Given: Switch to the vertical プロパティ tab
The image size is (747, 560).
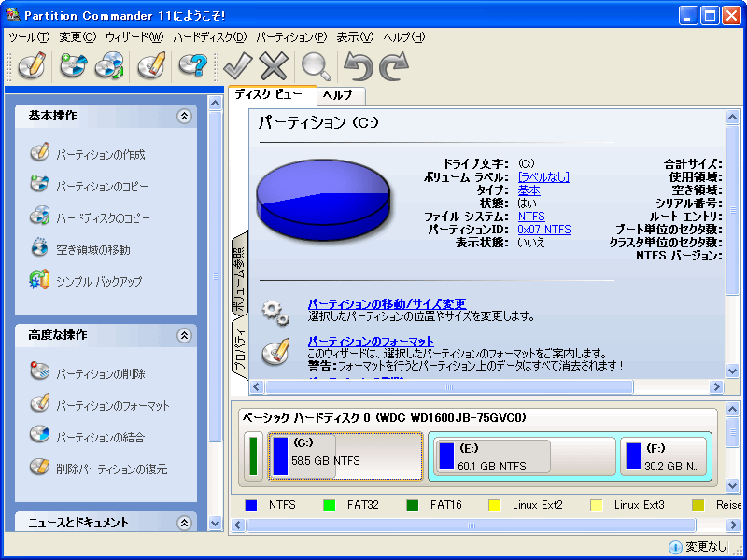Looking at the screenshot, I should [x=240, y=349].
